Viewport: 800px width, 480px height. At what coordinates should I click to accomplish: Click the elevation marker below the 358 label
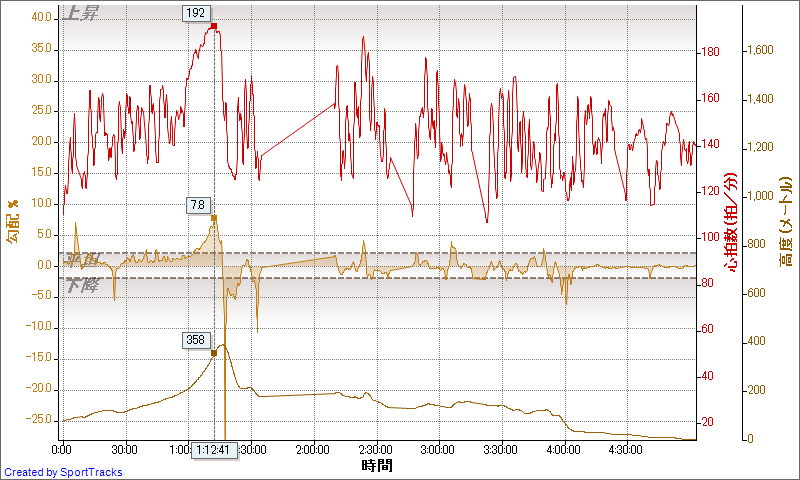click(x=213, y=353)
